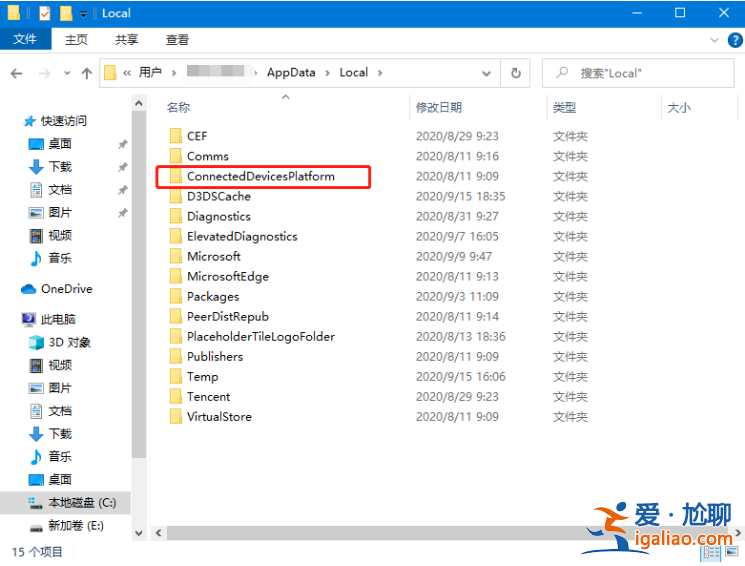Click the 搜索"Local" search box
The image size is (745, 566).
point(638,73)
